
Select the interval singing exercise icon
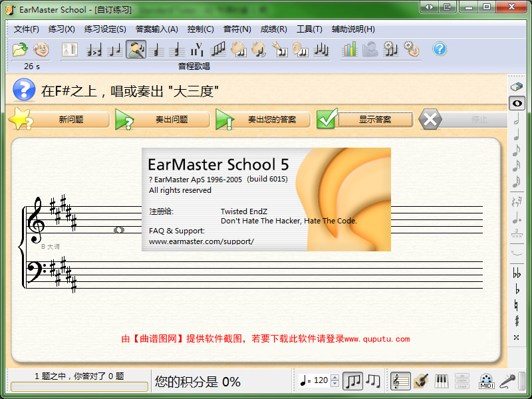click(x=136, y=49)
